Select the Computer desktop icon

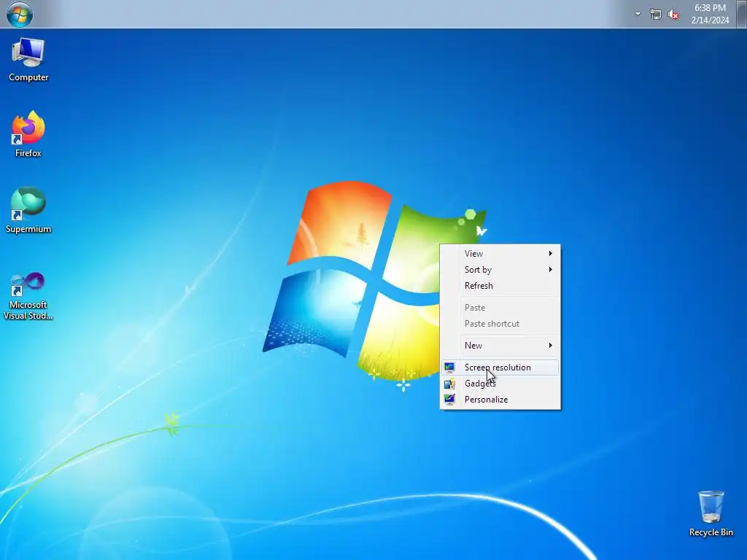[x=28, y=60]
